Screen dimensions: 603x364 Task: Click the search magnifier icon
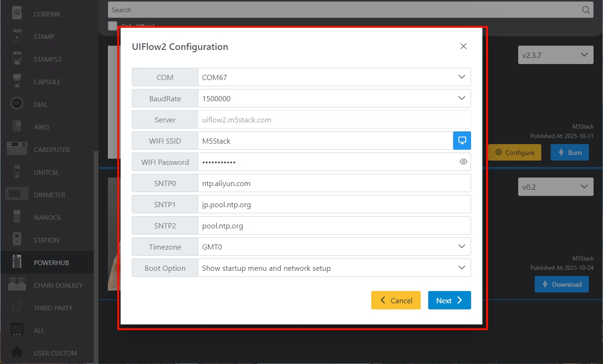coord(586,10)
